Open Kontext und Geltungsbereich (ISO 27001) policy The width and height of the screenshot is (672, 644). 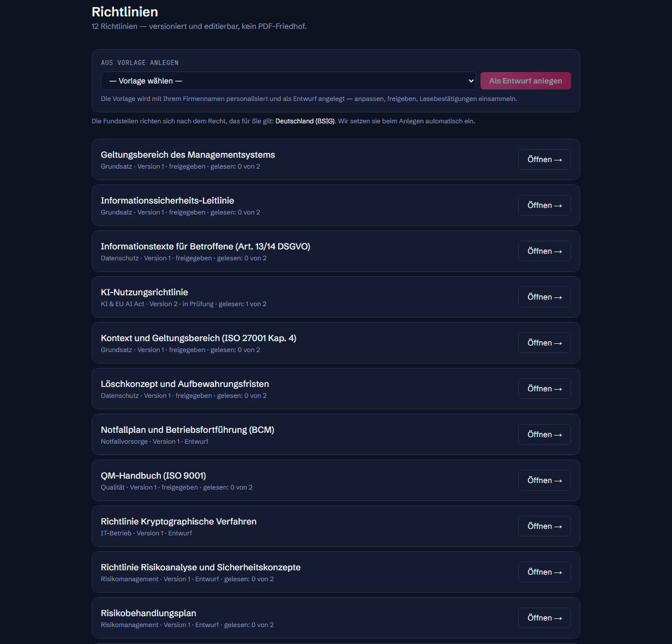(544, 343)
